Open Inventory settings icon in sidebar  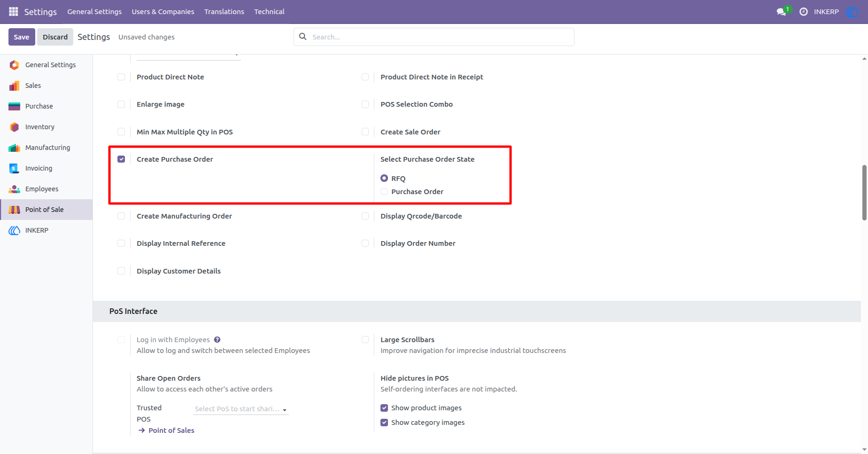pos(15,127)
